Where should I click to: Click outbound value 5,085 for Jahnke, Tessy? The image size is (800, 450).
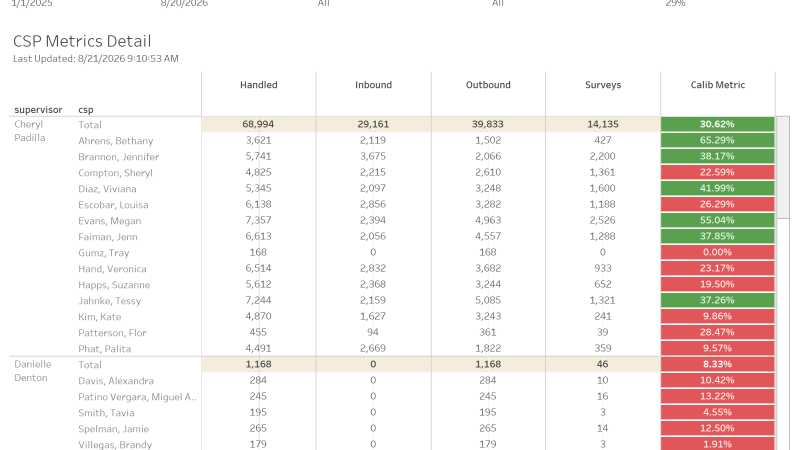[488, 300]
